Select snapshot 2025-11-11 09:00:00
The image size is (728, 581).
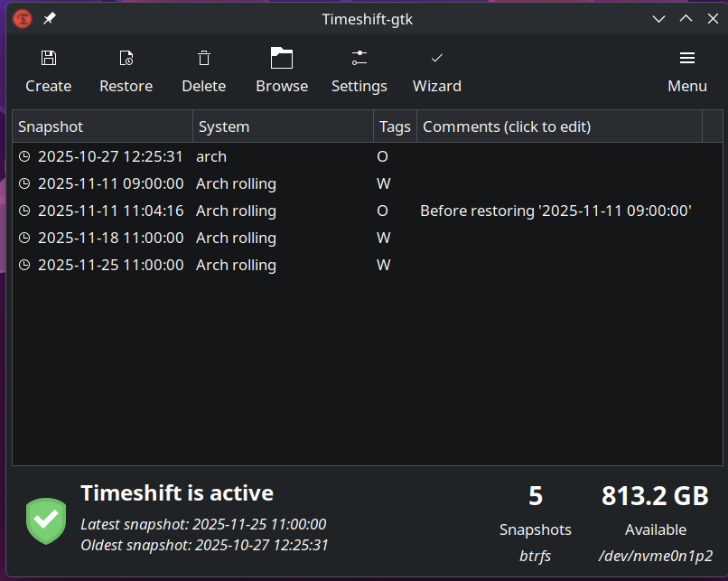110,183
